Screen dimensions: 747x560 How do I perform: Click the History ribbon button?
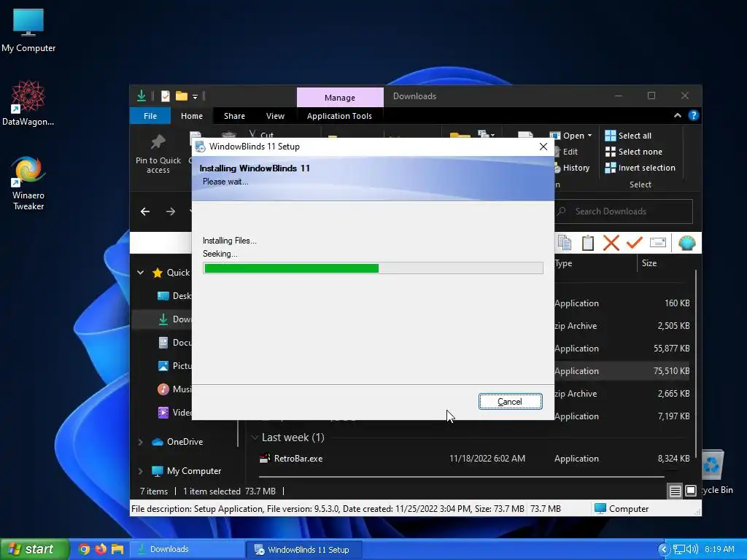click(x=573, y=168)
